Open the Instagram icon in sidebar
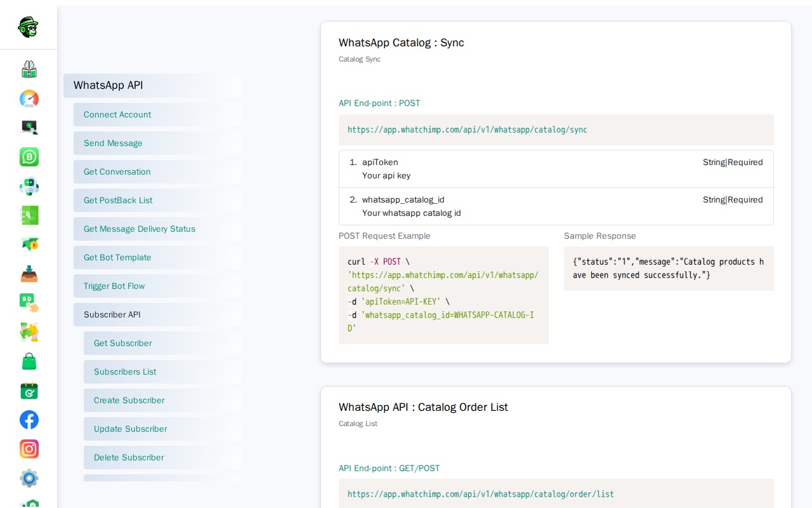812x508 pixels. 29,449
